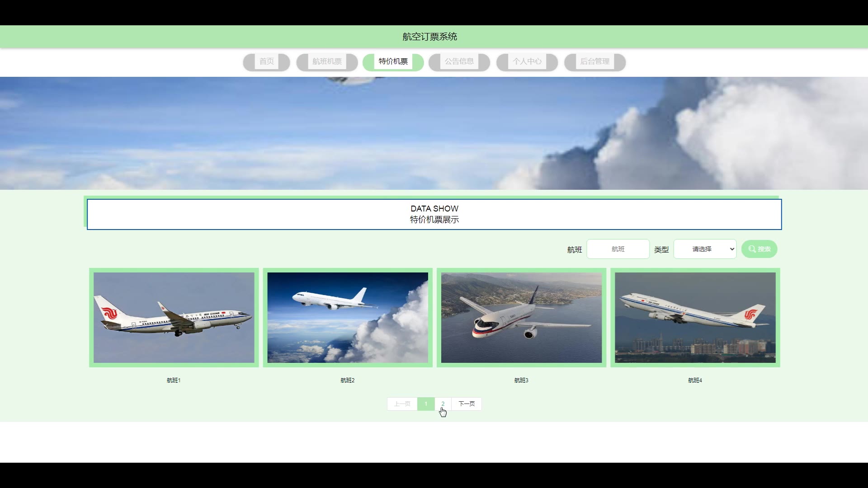Click the current page 1 button
The image size is (868, 488).
[426, 404]
